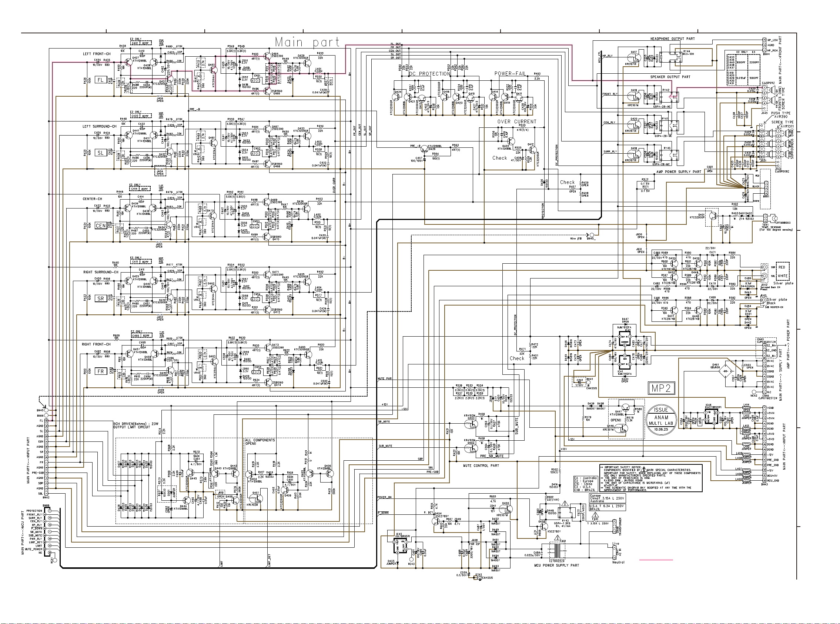
Task: Click the MP2 boxed label
Action: (661, 388)
